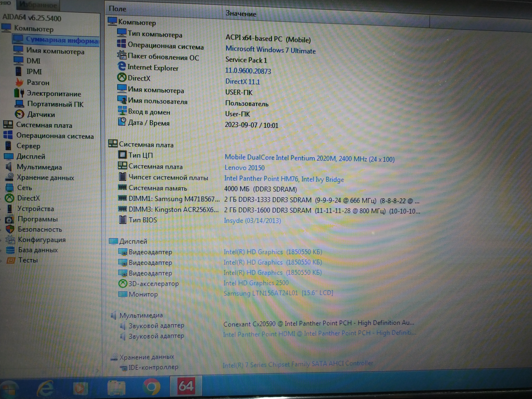Switch to the Избранное tab

point(38,5)
